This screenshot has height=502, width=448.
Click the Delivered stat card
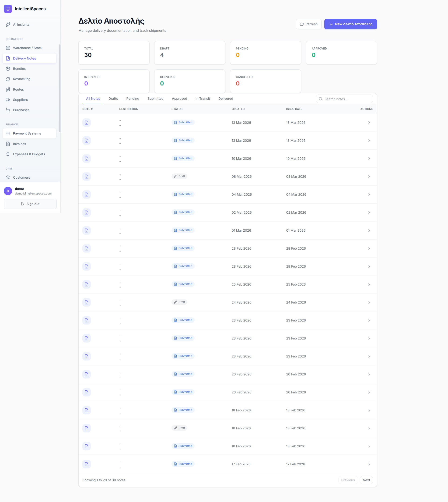pyautogui.click(x=190, y=81)
